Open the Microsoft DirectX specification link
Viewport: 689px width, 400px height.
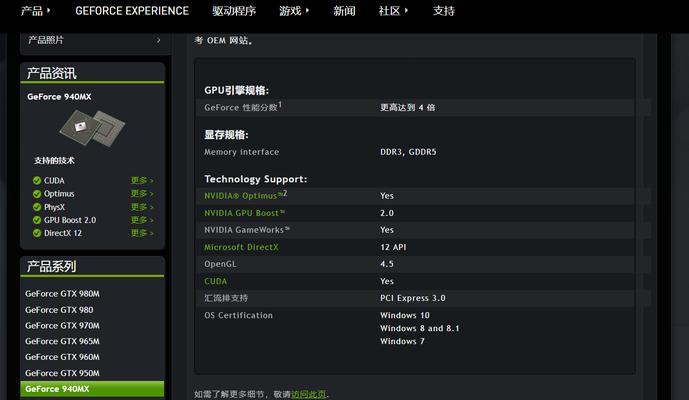(241, 247)
